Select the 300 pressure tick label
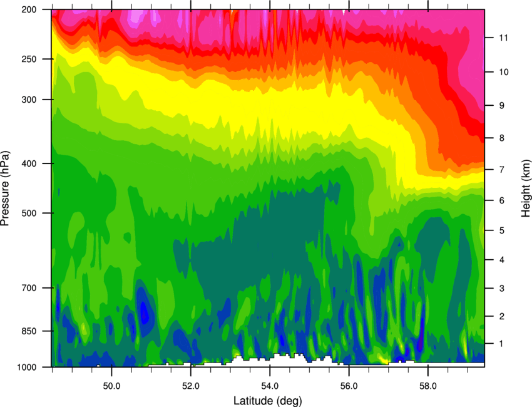This screenshot has height=407, width=532. 29,100
